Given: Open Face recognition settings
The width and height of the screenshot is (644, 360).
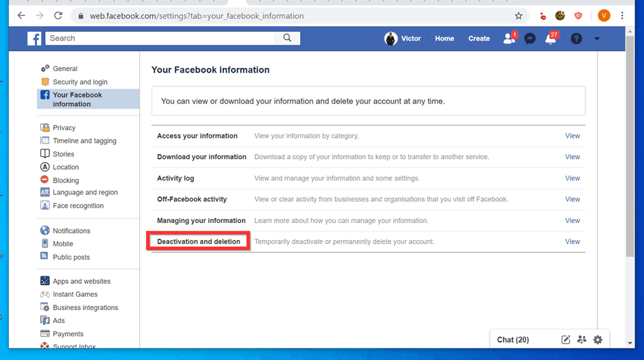Looking at the screenshot, I should [x=78, y=206].
